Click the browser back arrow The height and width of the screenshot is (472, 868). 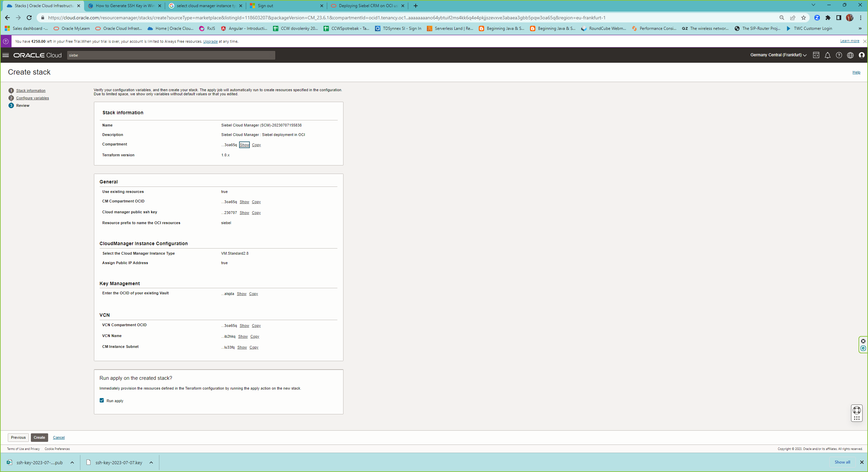coord(7,18)
